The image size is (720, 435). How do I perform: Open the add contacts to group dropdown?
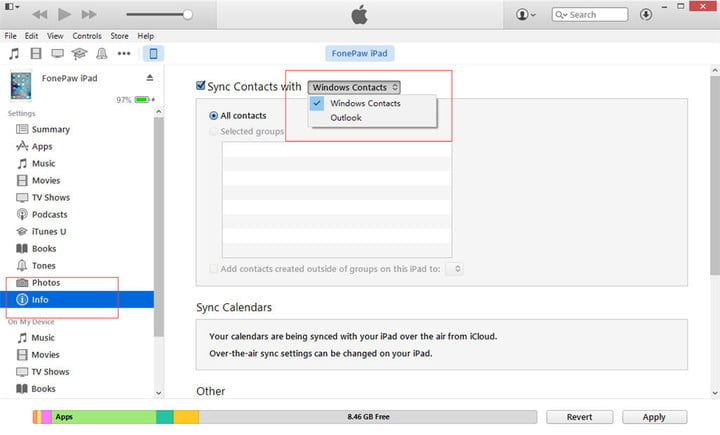tap(454, 269)
